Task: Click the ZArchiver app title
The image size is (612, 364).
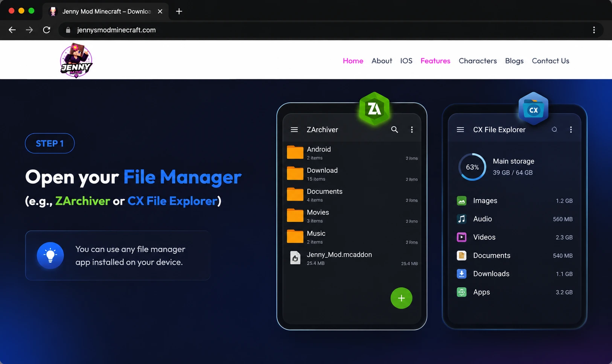Action: [322, 129]
